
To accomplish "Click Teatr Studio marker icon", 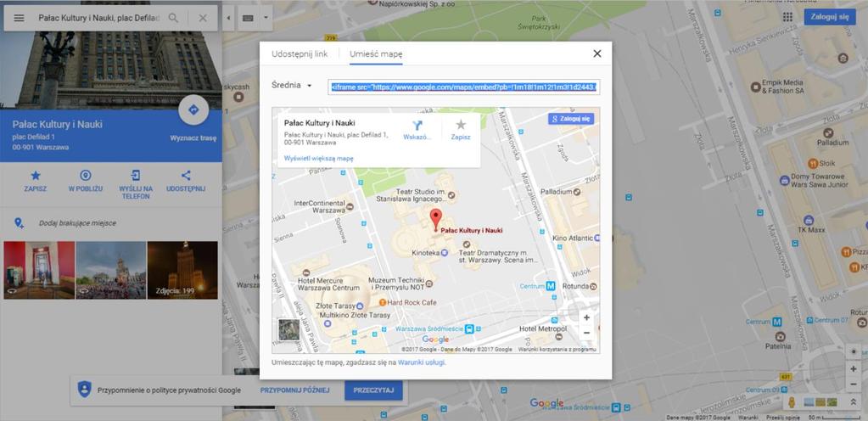I will [x=451, y=194].
